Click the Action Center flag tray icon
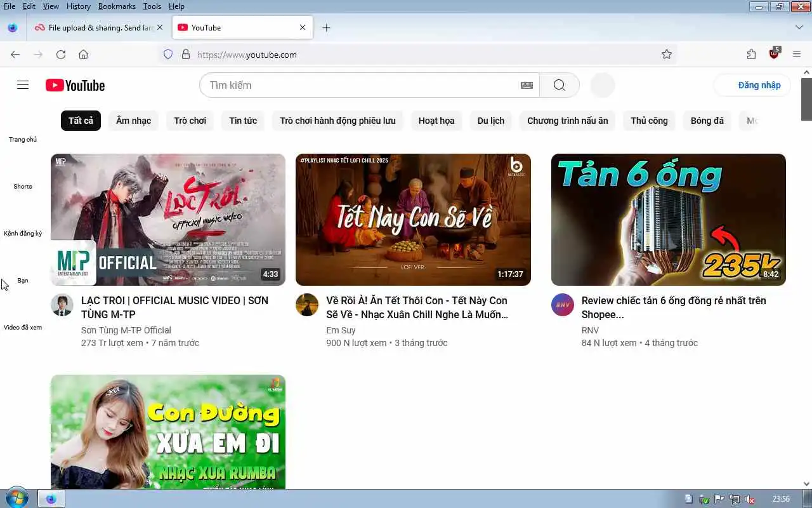The width and height of the screenshot is (812, 508). pyautogui.click(x=719, y=499)
